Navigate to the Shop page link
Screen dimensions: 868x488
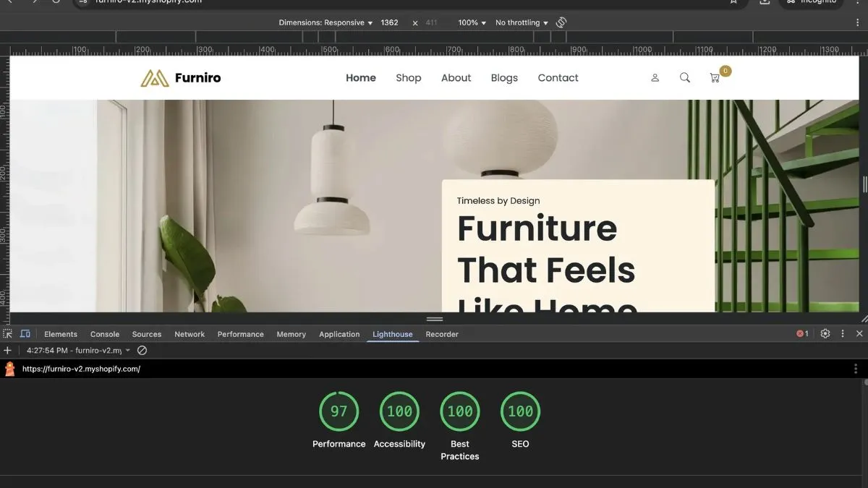408,77
